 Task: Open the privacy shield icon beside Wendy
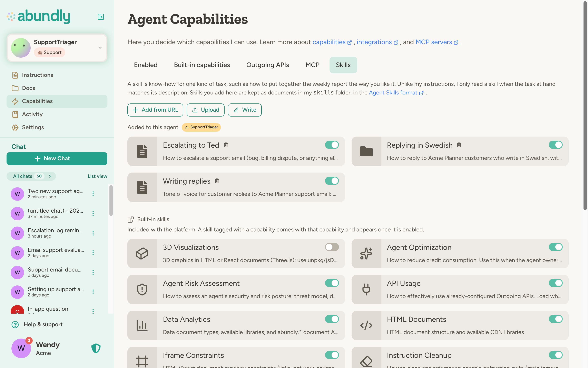tap(96, 348)
